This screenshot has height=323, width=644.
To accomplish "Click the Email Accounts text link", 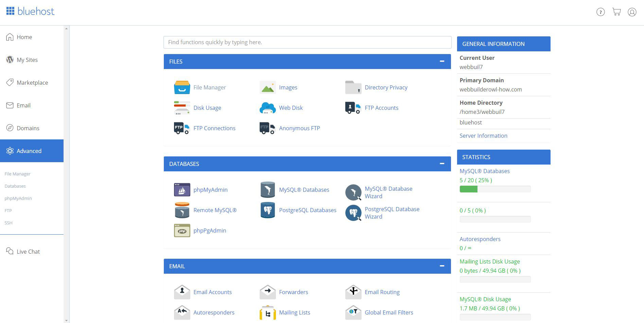I will point(212,292).
